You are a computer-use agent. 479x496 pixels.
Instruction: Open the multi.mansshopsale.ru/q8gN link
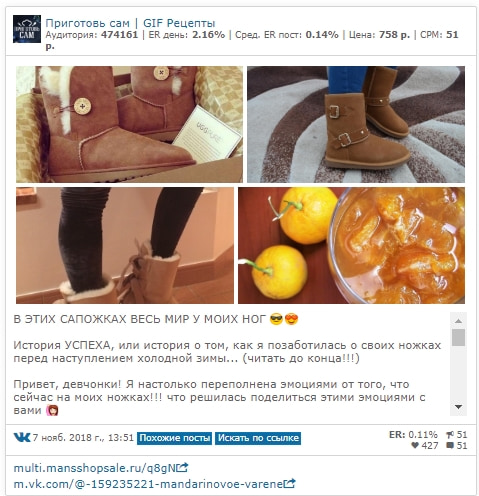click(x=94, y=468)
